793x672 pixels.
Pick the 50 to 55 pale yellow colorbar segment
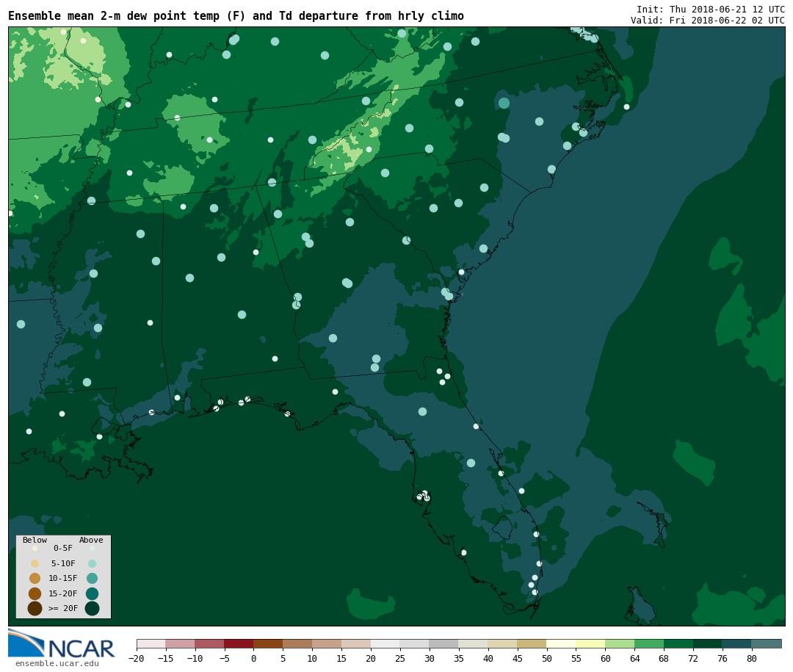562,644
